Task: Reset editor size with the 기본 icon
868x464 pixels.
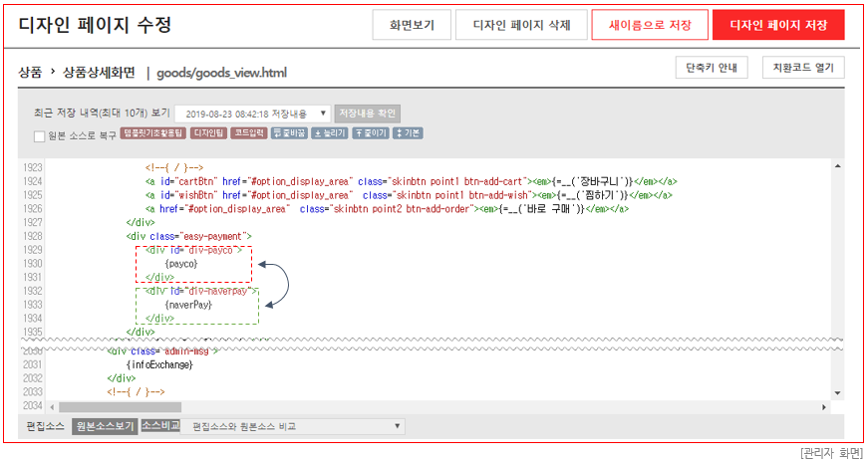Action: pos(408,133)
